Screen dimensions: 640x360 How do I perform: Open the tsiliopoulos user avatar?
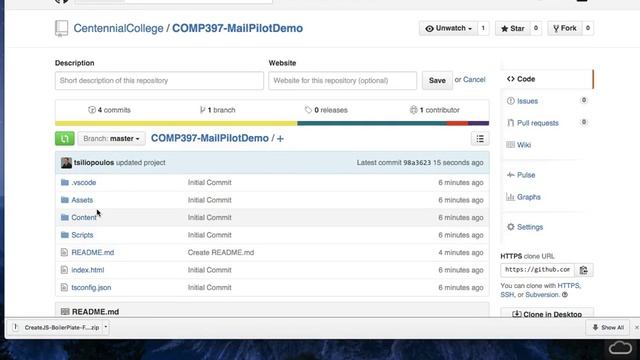66,162
